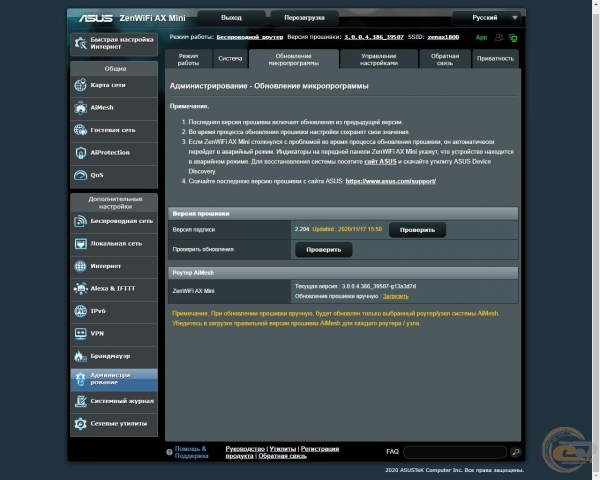Click the SSID zenax1800 link

pyautogui.click(x=443, y=37)
